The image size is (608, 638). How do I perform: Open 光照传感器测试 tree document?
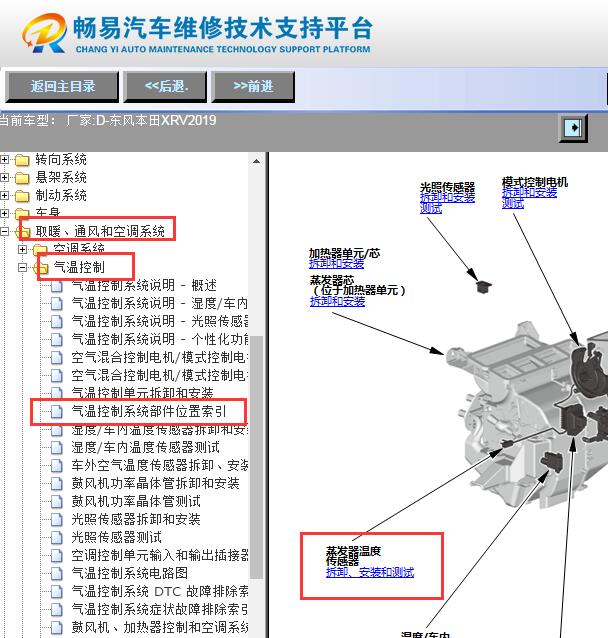coord(116,537)
